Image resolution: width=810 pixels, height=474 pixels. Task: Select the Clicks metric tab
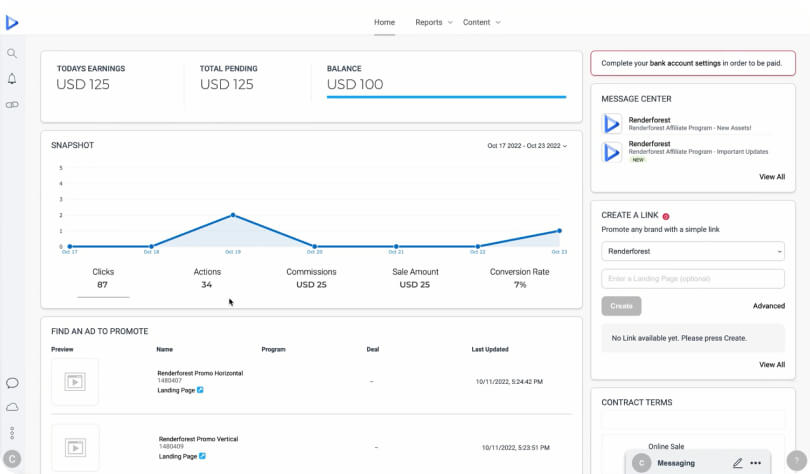click(103, 278)
